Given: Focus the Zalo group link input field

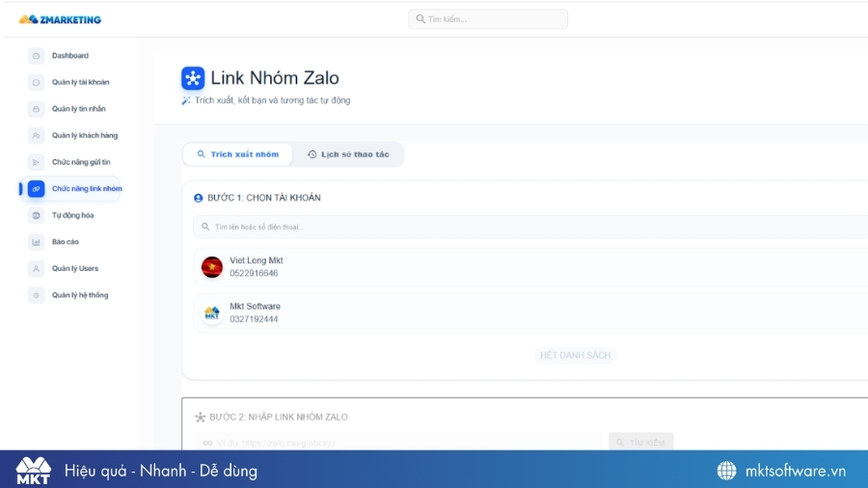Looking at the screenshot, I should click(398, 443).
